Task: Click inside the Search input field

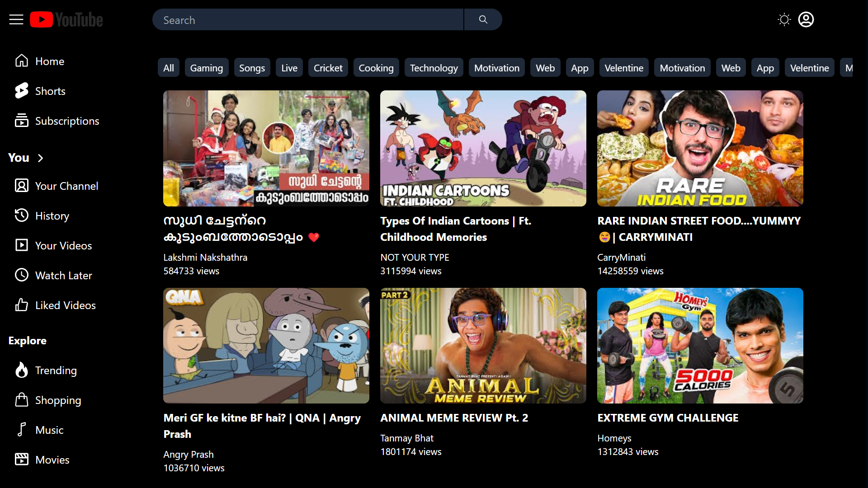Action: 307,20
